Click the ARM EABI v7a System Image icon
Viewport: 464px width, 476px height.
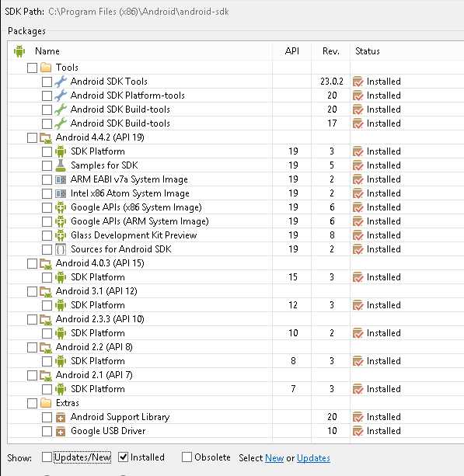tap(61, 179)
